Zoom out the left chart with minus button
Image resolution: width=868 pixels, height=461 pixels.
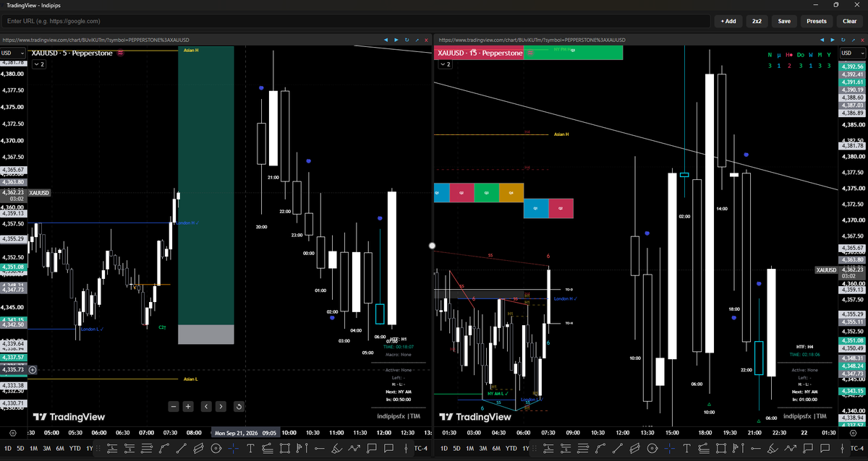pyautogui.click(x=174, y=406)
